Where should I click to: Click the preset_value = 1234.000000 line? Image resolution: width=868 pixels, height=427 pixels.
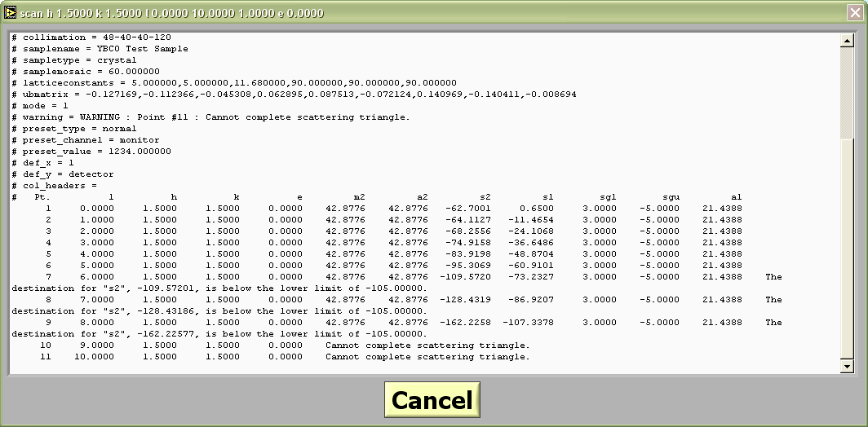pos(91,152)
